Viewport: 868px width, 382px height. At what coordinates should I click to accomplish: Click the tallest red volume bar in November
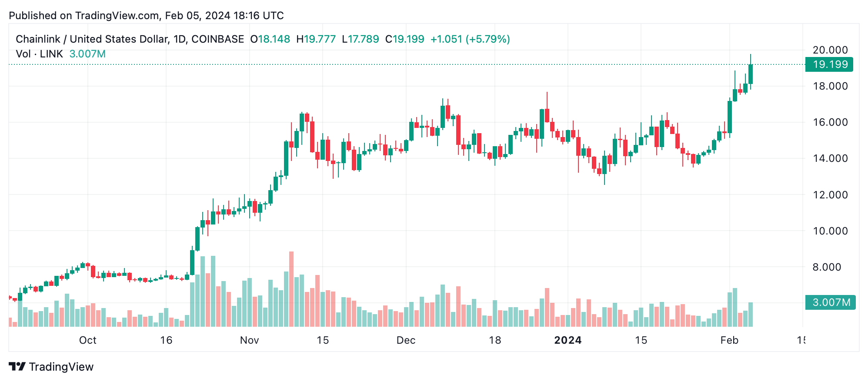coord(291,289)
